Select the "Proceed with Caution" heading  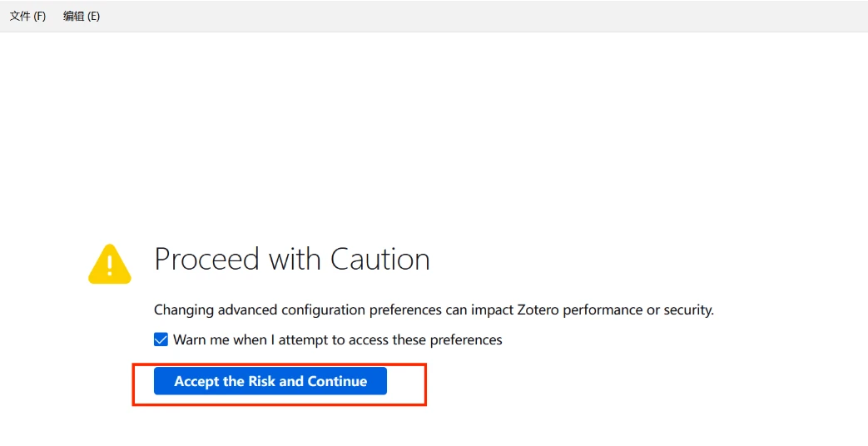292,259
